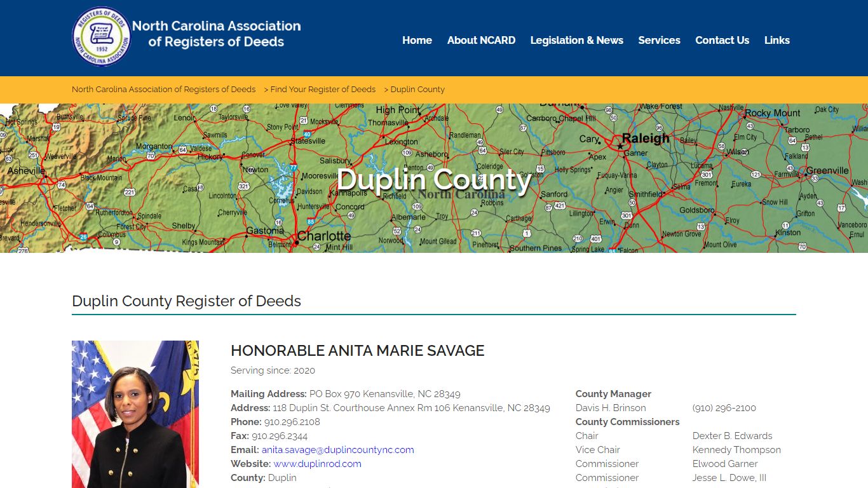Click Asheville on the banner map
This screenshot has height=488, width=868.
coord(26,171)
